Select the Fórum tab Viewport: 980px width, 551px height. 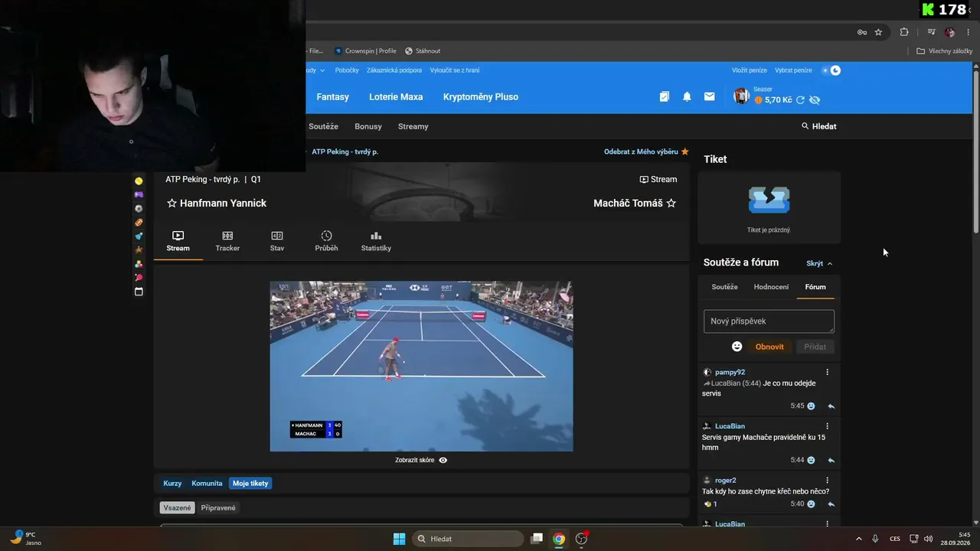(815, 287)
